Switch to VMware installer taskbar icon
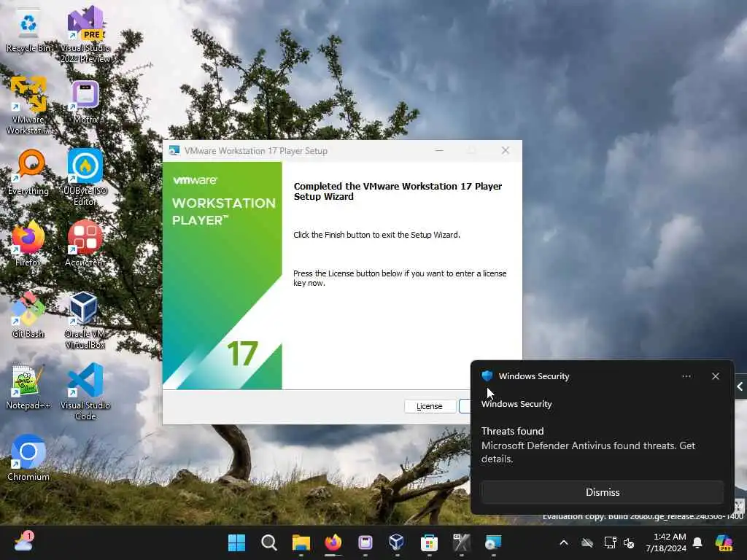Viewport: 747px width, 560px height. click(x=493, y=542)
